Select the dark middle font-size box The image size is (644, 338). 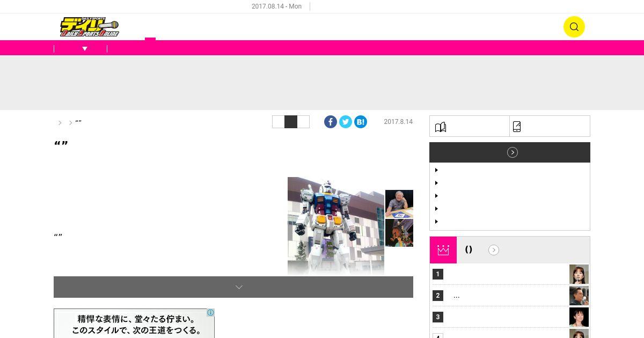[x=291, y=122]
